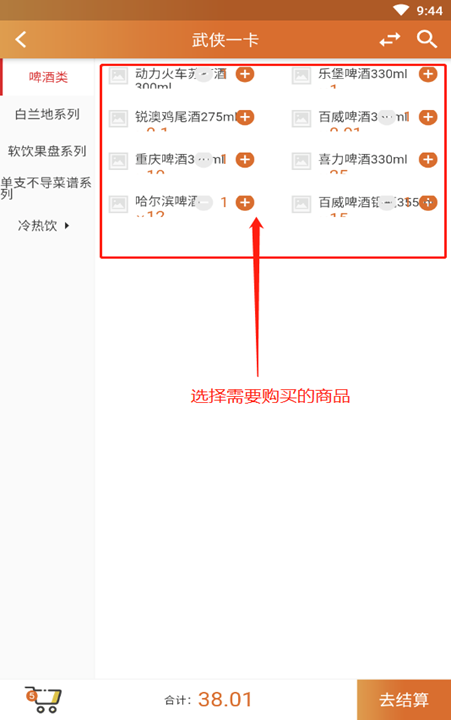451x720 pixels.
Task: Decrease 哈尔滨啤酒 quantity with minus
Action: tap(205, 202)
